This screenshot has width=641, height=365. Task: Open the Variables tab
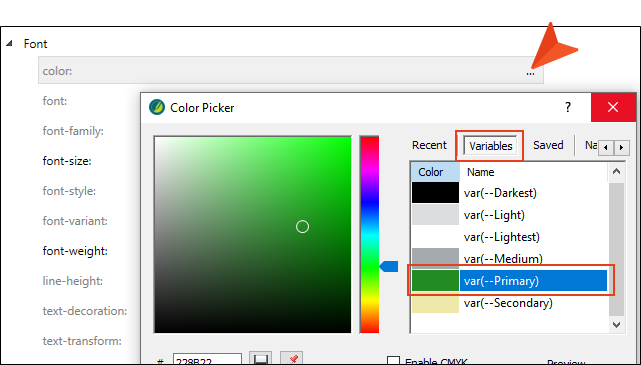coord(491,146)
